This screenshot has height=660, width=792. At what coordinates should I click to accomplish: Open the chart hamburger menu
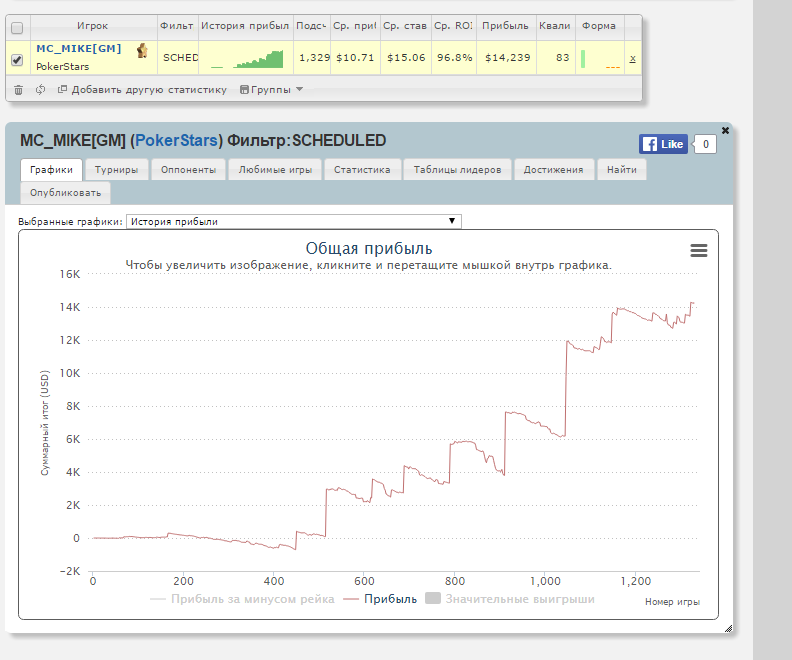point(699,250)
